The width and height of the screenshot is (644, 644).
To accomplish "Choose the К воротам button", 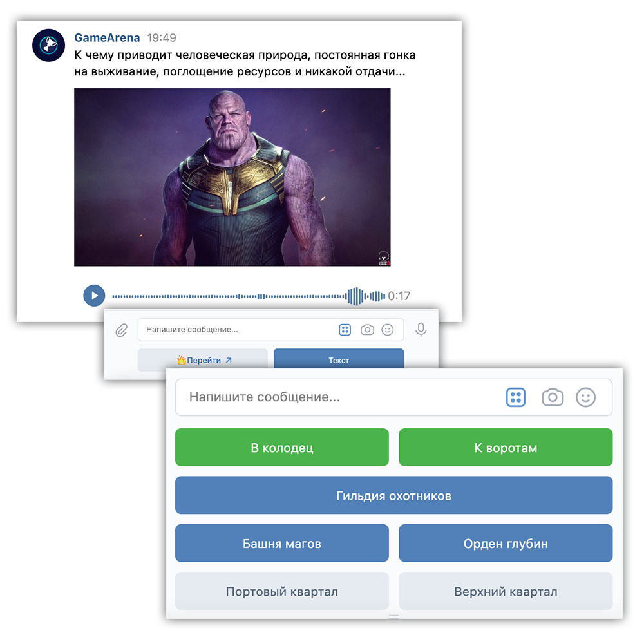I will click(x=506, y=448).
